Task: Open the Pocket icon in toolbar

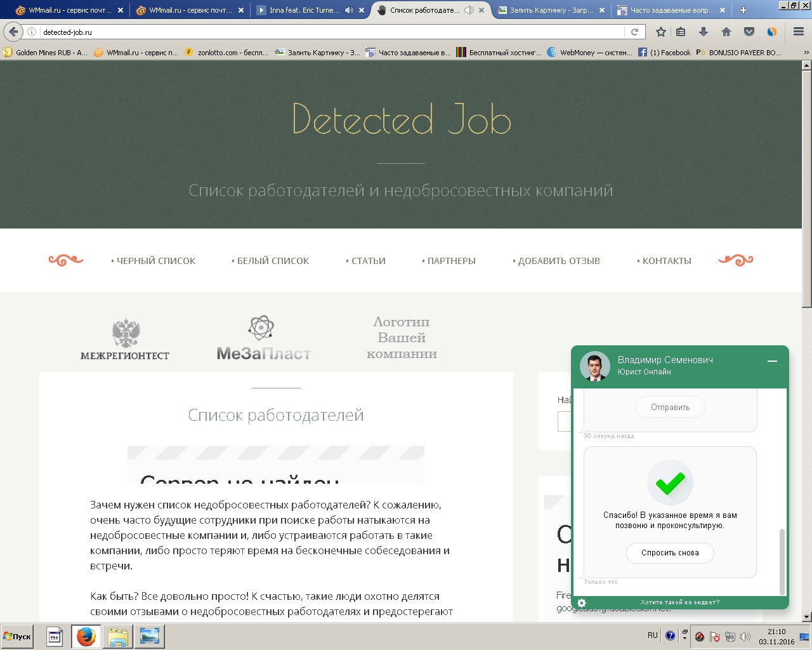Action: coord(749,32)
